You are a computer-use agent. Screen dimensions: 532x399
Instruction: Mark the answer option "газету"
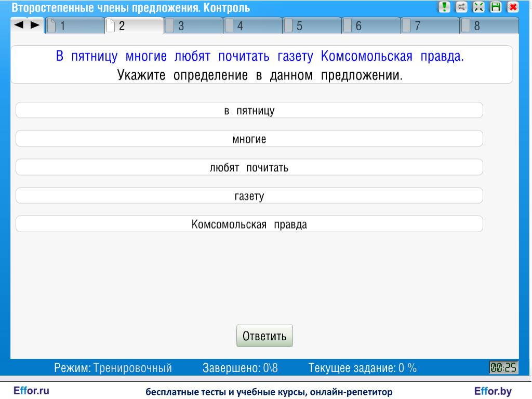[249, 196]
